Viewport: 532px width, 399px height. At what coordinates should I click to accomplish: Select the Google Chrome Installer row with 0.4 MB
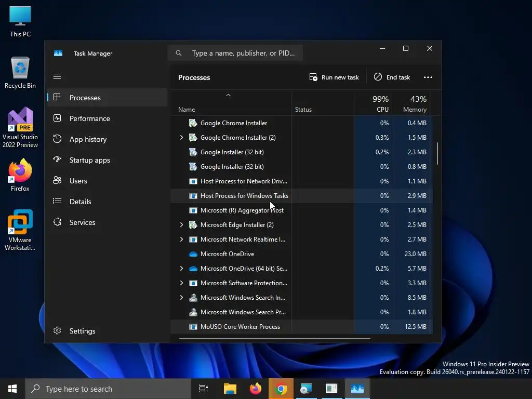tap(301, 123)
